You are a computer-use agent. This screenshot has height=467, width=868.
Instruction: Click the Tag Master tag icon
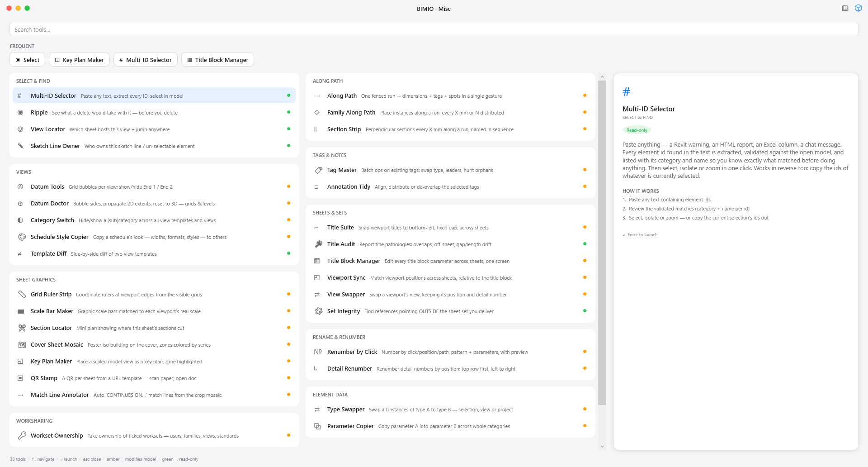[x=318, y=170]
